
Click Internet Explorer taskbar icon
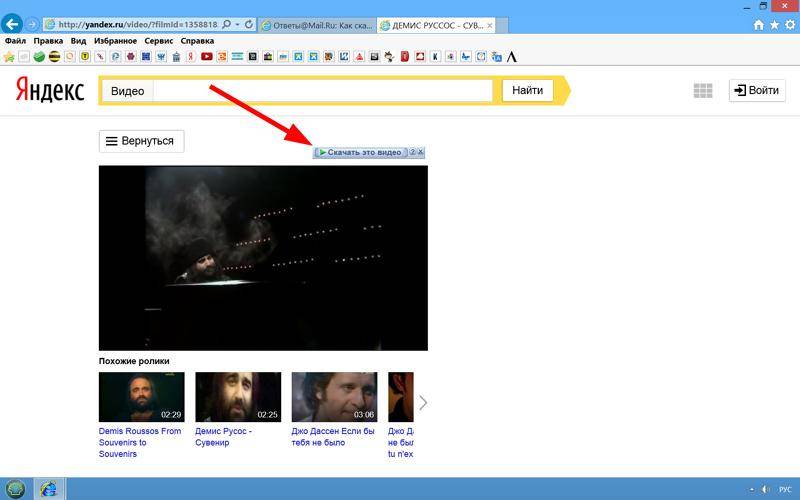click(49, 489)
